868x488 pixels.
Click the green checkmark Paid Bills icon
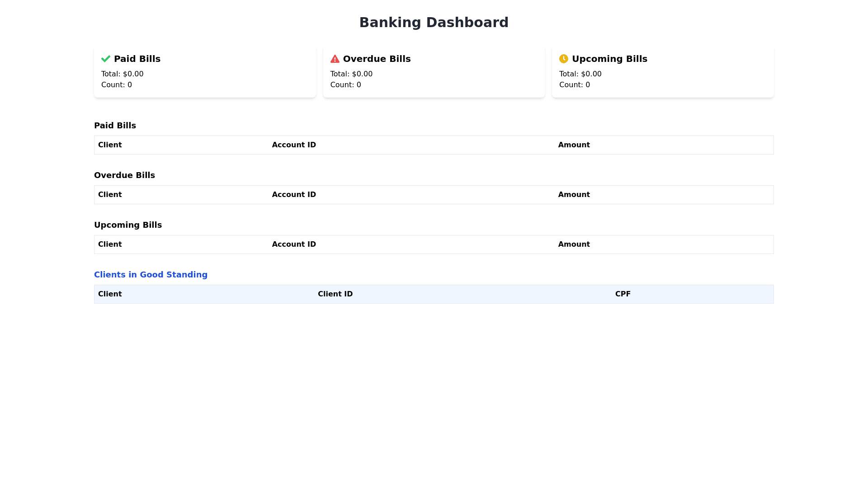[x=106, y=59]
